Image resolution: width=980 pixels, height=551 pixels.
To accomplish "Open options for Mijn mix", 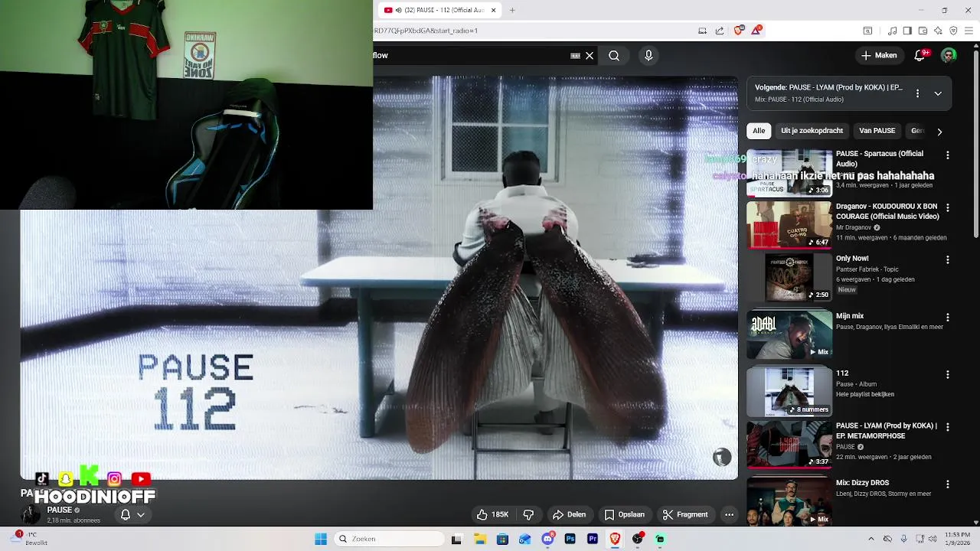I will 948,317.
